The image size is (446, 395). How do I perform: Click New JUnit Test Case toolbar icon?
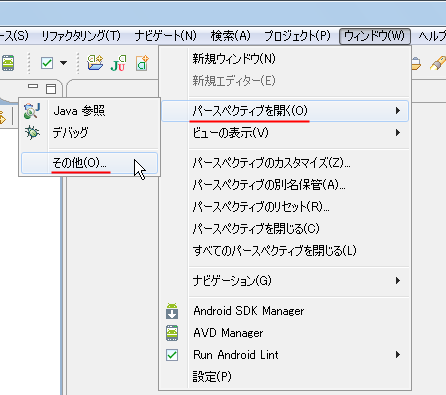pyautogui.click(x=118, y=63)
